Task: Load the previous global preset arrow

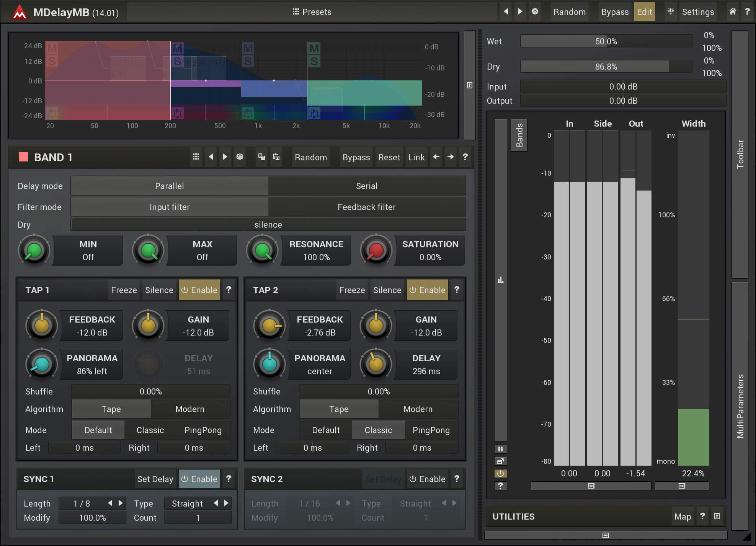Action: point(506,11)
